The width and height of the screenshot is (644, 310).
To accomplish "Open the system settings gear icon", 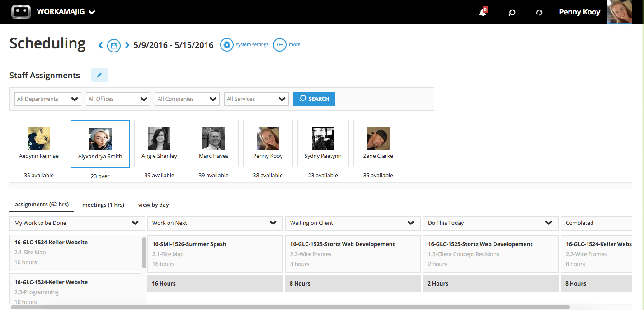I will coord(226,44).
